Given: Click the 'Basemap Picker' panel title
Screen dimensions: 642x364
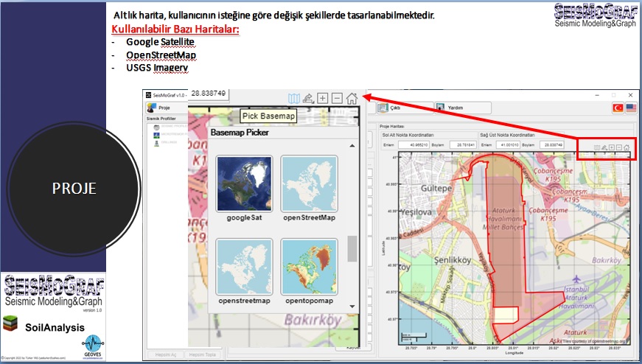Looking at the screenshot, I should coord(240,133).
